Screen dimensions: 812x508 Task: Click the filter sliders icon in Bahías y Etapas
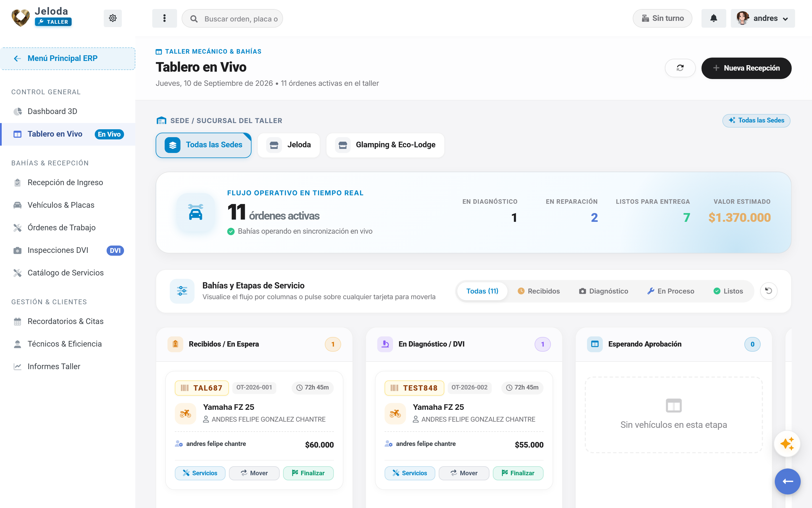(x=182, y=291)
